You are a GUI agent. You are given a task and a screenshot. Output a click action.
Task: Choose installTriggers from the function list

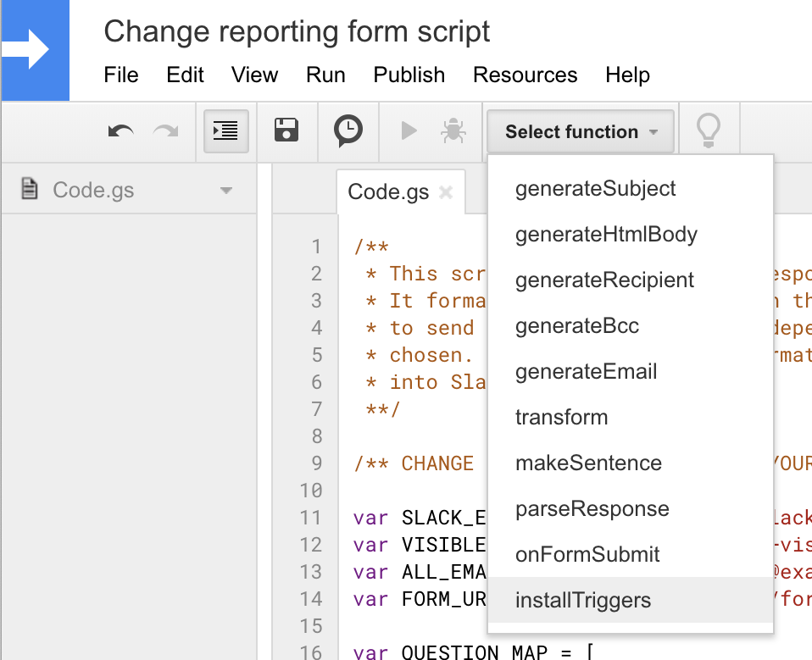click(583, 601)
